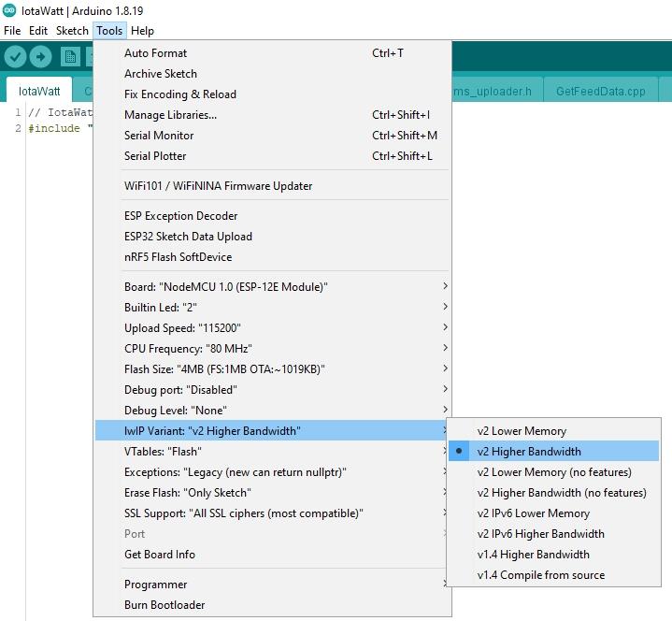
Task: Expand the Erase Flash Only Sketch submenu
Action: pos(273,493)
